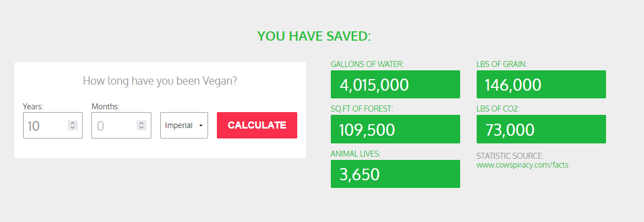Click the 'Animal Lives:' label
This screenshot has height=222, width=644.
coord(356,154)
